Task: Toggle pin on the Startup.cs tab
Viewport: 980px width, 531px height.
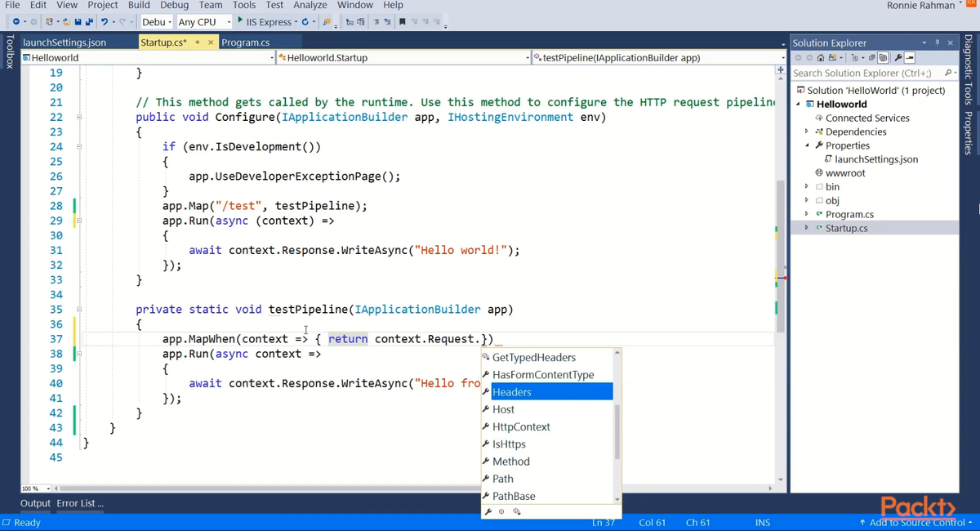Action: 198,42
